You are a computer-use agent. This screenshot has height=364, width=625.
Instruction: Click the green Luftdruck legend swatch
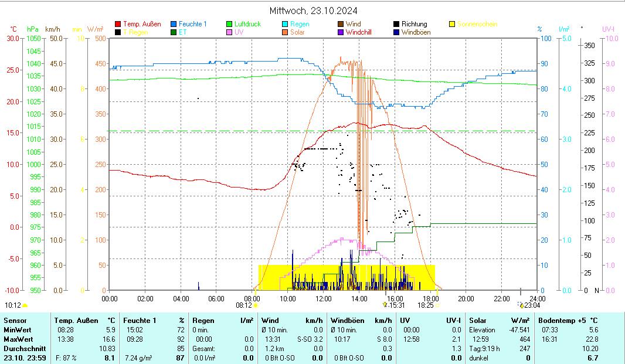tap(229, 24)
